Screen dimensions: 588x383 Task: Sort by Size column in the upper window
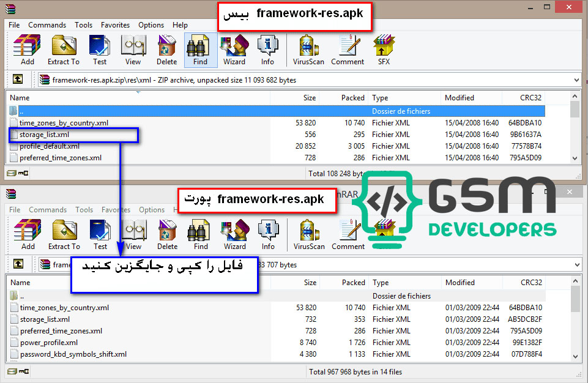tap(294, 97)
